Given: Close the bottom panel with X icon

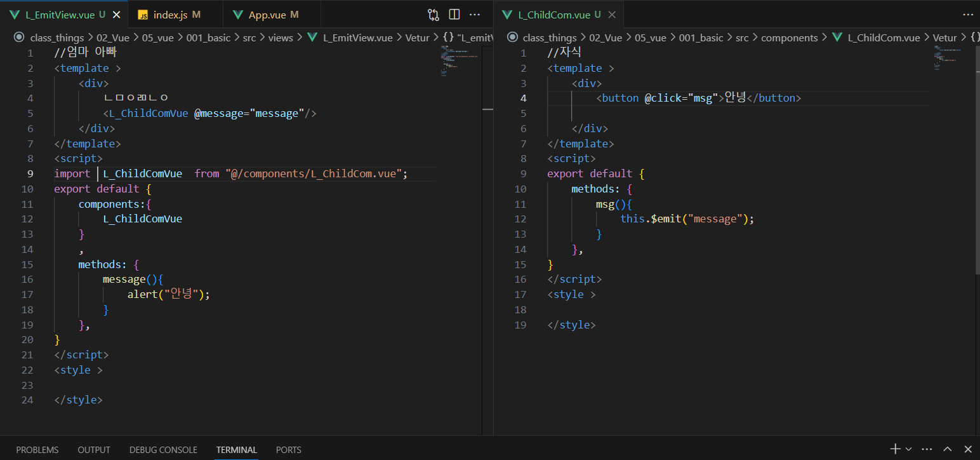Looking at the screenshot, I should (x=968, y=449).
